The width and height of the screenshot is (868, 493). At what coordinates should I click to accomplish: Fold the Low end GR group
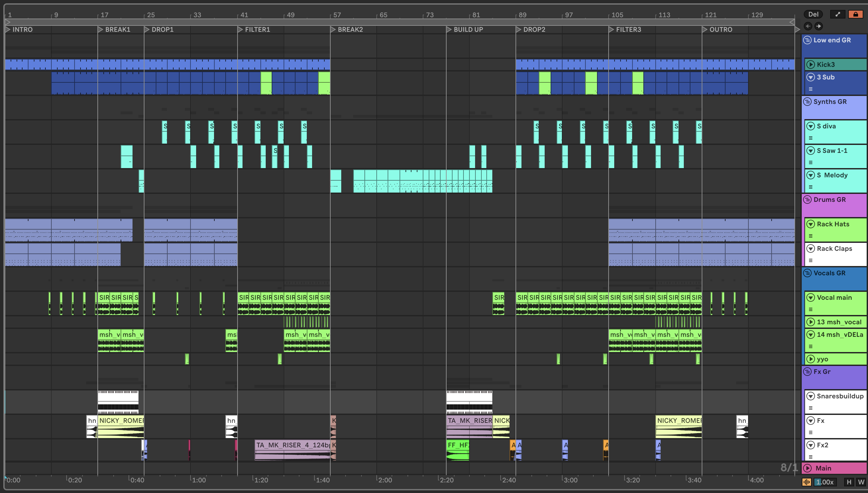(x=807, y=40)
